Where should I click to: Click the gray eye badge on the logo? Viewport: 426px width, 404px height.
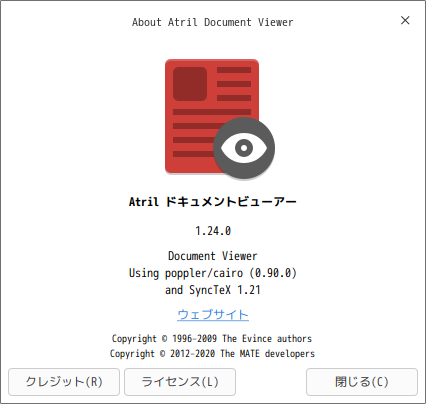244,148
